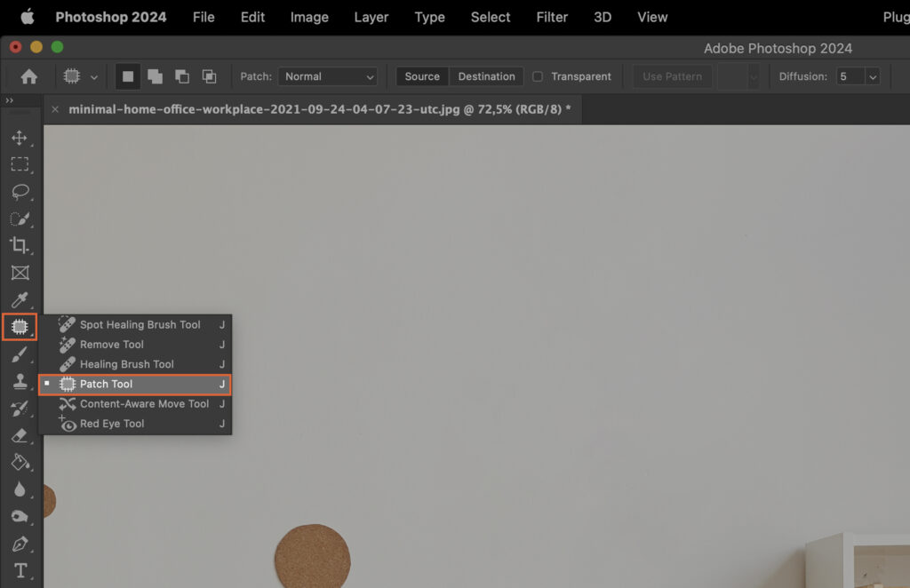
Task: Open the Filter menu
Action: pyautogui.click(x=552, y=17)
